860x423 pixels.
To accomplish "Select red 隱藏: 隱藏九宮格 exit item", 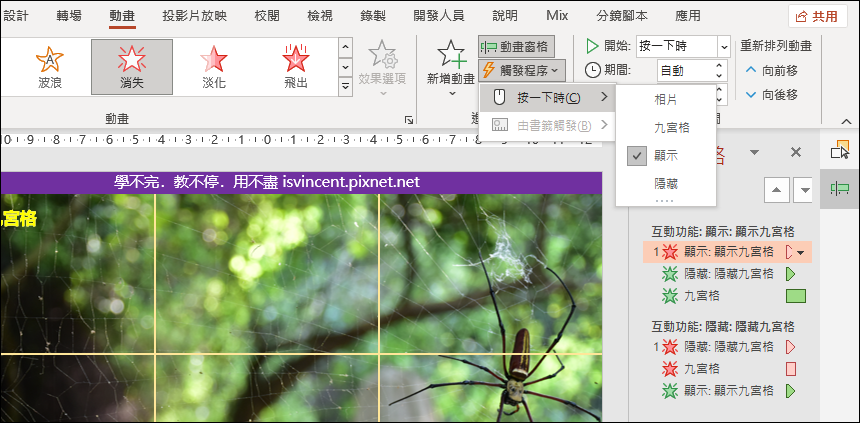I will tap(727, 347).
